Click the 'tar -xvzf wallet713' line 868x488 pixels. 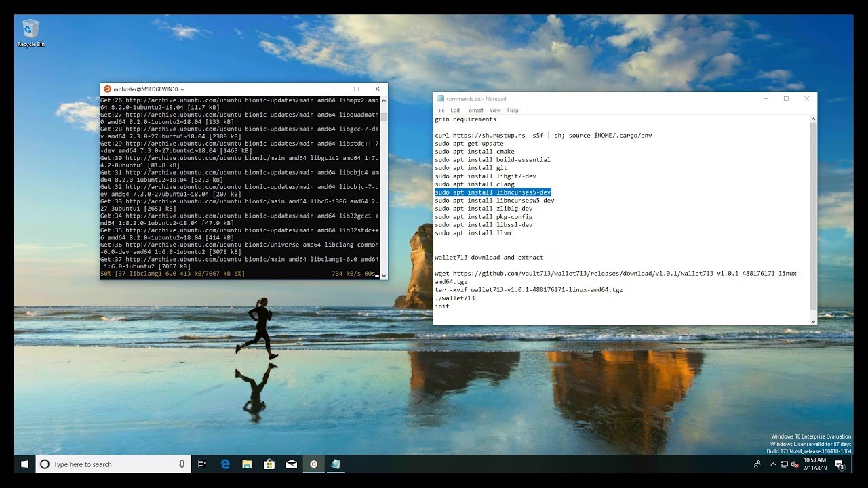529,290
